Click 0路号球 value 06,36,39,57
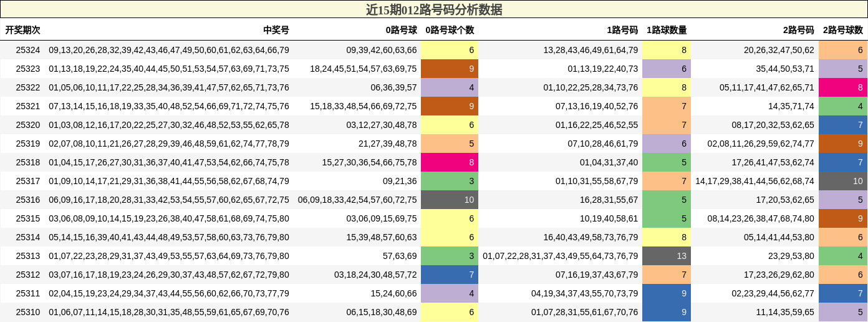 393,87
